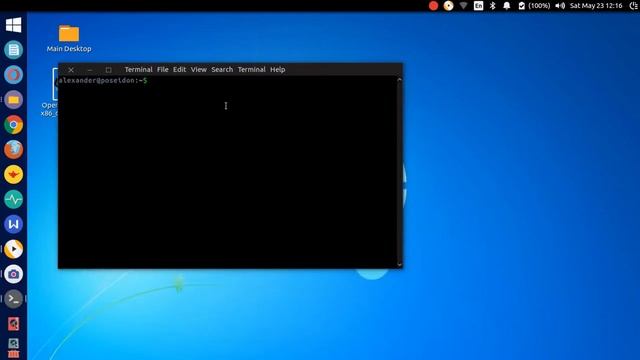Viewport: 640px width, 360px height.
Task: Launch the blue W writer app
Action: [x=13, y=224]
